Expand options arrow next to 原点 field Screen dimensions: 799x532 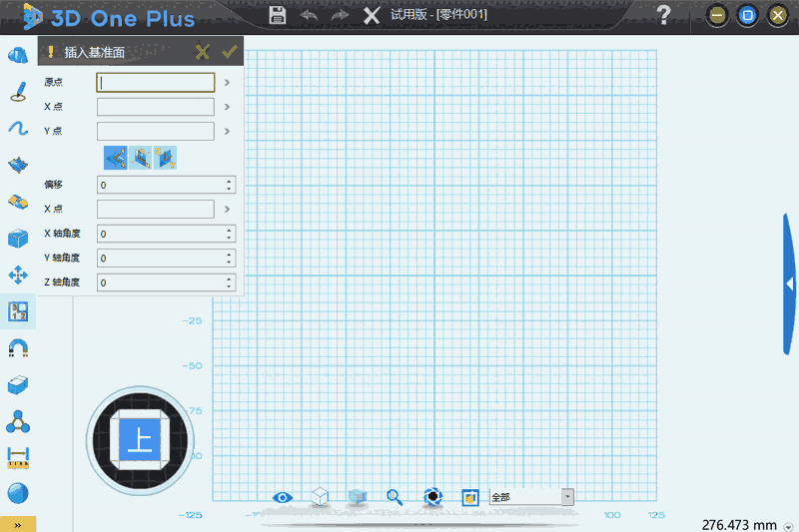pyautogui.click(x=228, y=83)
